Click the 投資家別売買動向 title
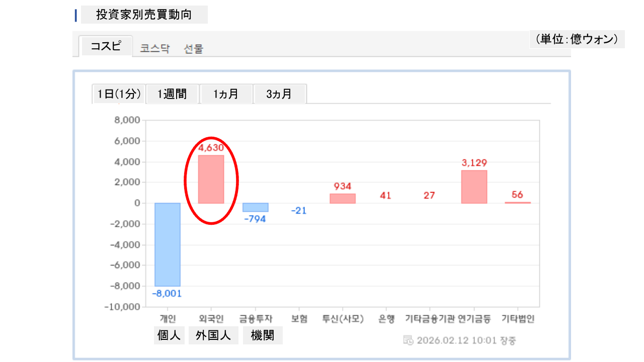644x362 pixels. click(x=144, y=15)
